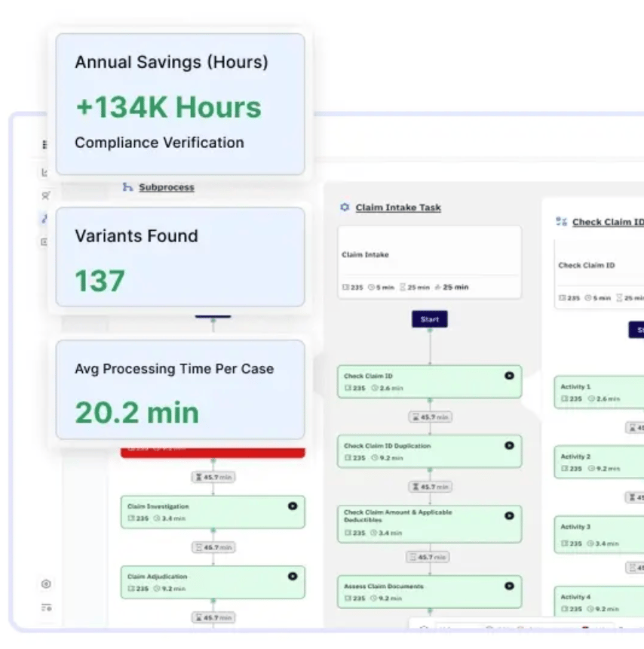Click the Check Claim ID summary card on right
The width and height of the screenshot is (644, 649).
click(x=599, y=275)
